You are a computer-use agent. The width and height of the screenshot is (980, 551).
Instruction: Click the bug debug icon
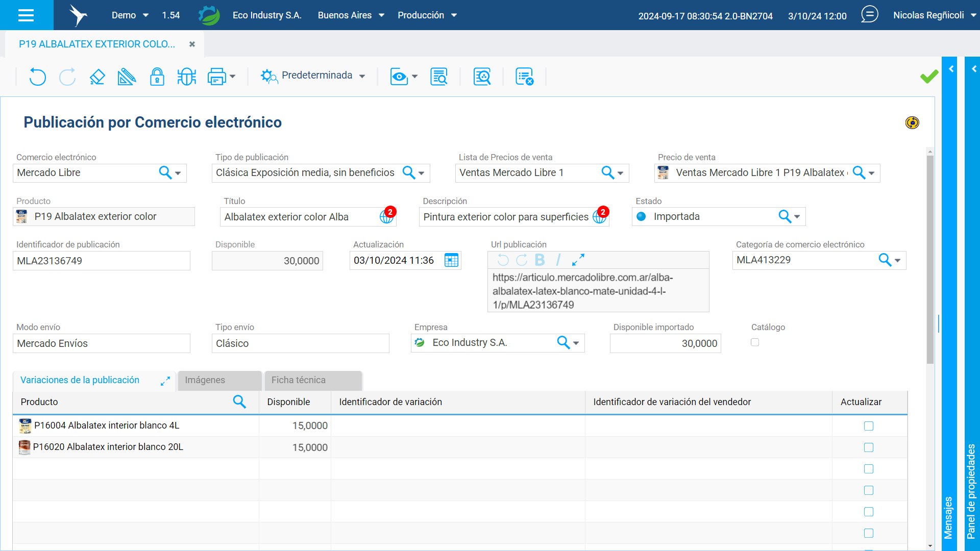tap(187, 77)
